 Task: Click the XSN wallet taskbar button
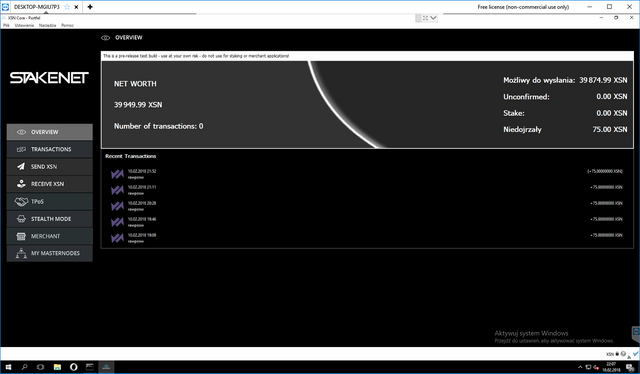[x=106, y=367]
